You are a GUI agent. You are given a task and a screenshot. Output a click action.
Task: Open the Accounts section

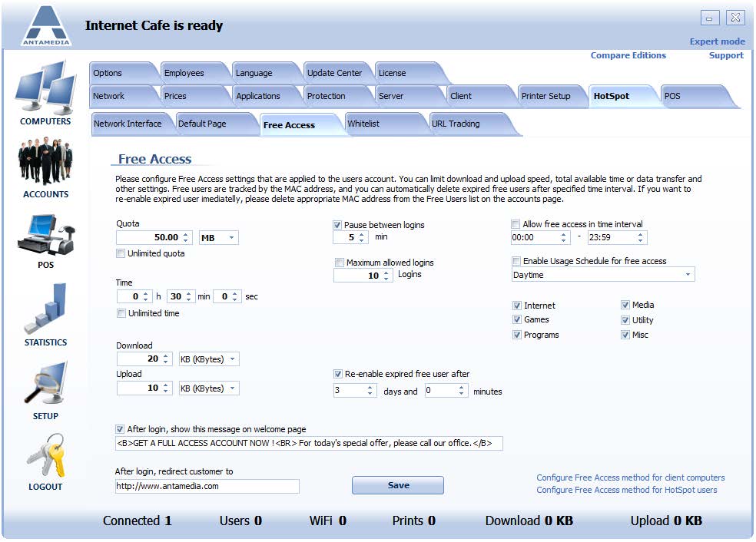tap(45, 167)
